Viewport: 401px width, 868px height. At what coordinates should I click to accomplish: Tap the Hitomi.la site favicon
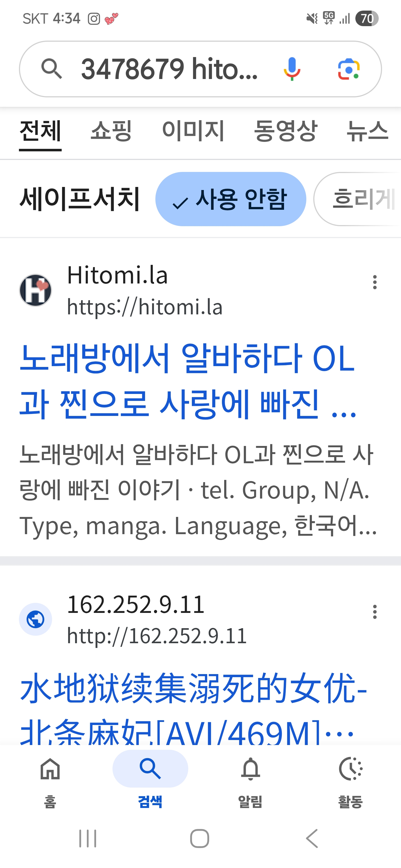35,290
